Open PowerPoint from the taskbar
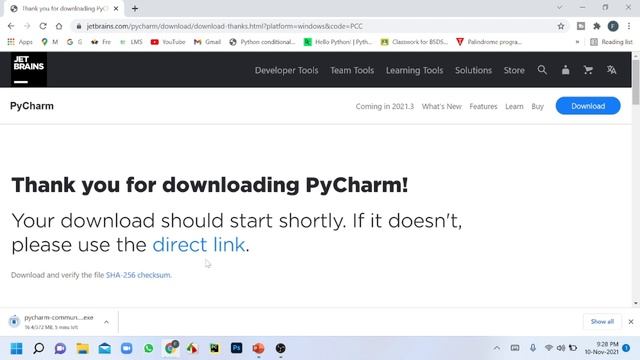The width and height of the screenshot is (640, 360). (x=258, y=348)
